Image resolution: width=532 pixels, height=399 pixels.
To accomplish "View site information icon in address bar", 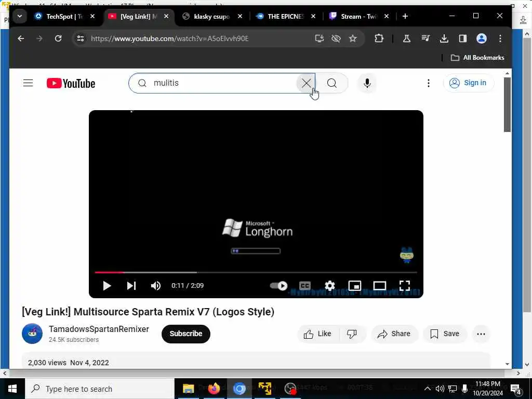I will [81, 38].
